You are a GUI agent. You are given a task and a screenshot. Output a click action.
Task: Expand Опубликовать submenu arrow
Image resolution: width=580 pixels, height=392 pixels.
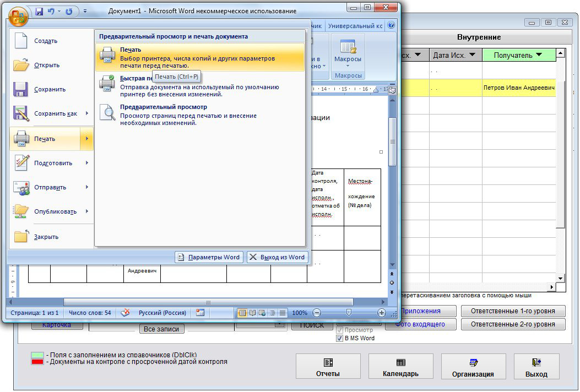pos(87,211)
